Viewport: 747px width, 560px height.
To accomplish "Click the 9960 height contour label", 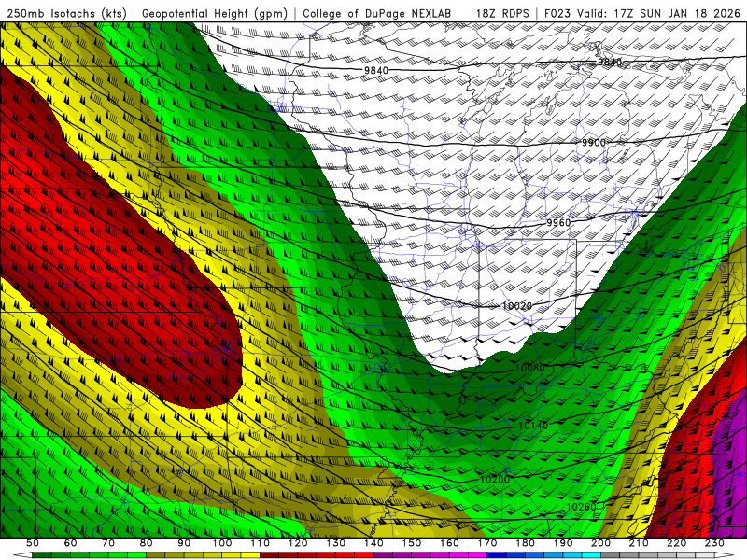I will click(558, 223).
